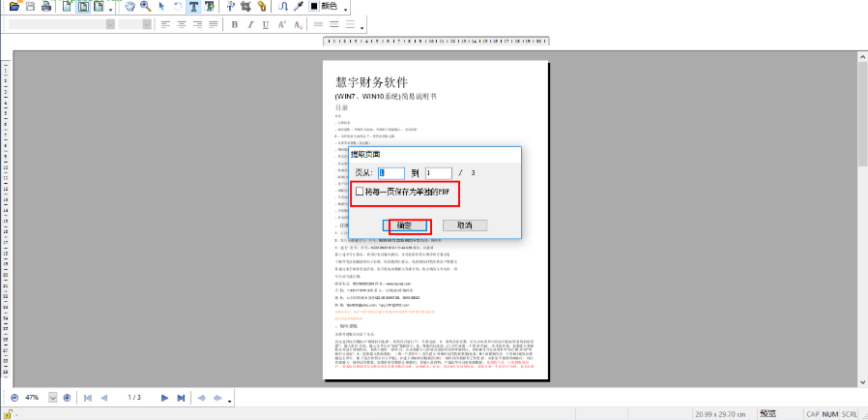
Task: Confirm extraction with 确定 button
Action: tap(405, 225)
